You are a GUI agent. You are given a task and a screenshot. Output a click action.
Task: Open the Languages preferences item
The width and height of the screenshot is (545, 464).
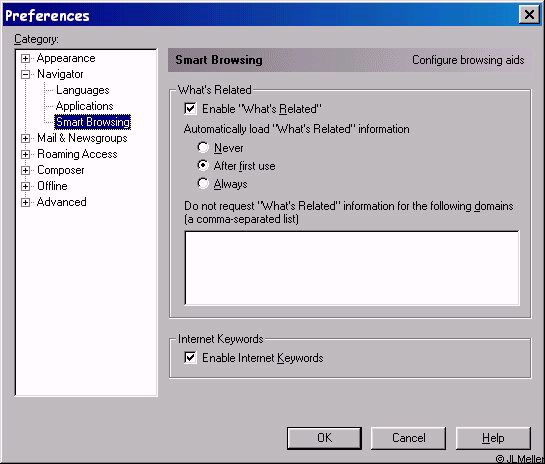coord(83,90)
